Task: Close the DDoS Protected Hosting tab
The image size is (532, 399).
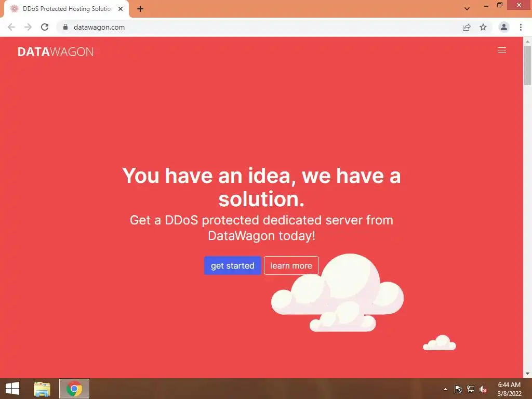Action: coord(121,9)
